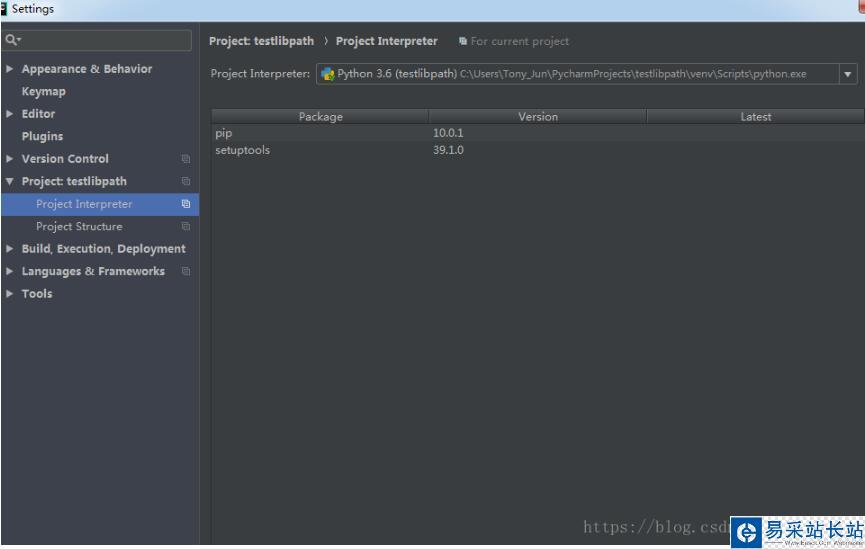Click the Package column header

(x=321, y=116)
